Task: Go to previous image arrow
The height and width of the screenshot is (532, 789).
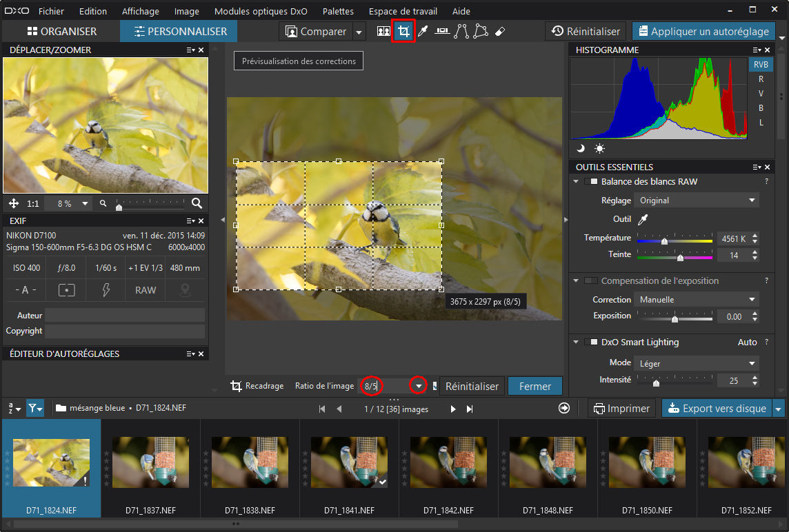Action: 339,409
